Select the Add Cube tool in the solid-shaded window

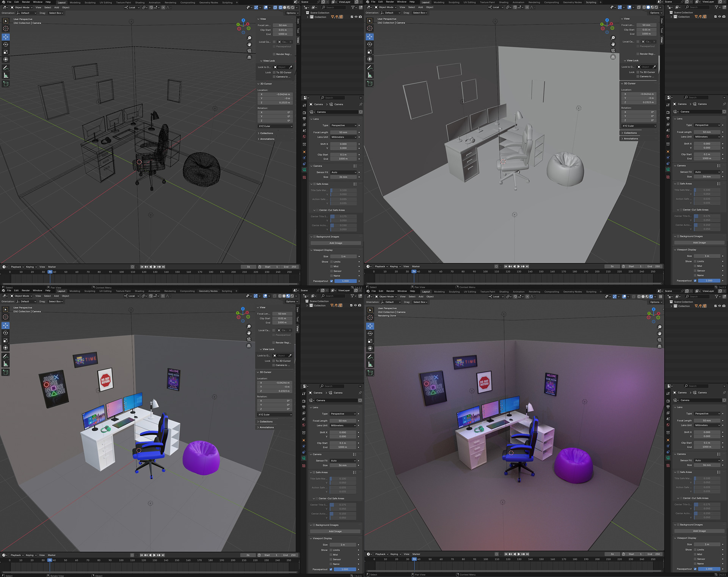[x=370, y=83]
